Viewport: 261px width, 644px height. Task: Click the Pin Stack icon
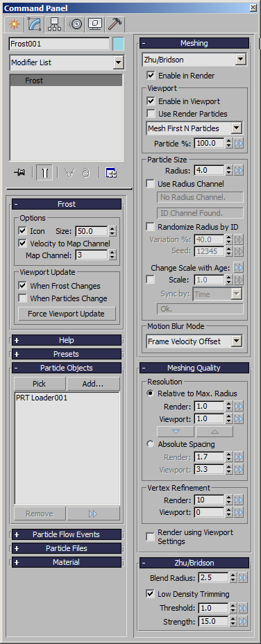[x=19, y=173]
